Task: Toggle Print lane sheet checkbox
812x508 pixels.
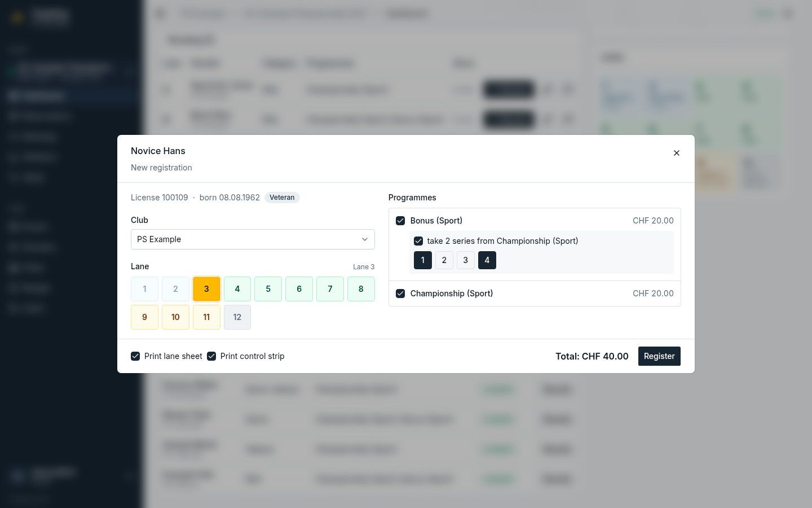Action: click(135, 356)
